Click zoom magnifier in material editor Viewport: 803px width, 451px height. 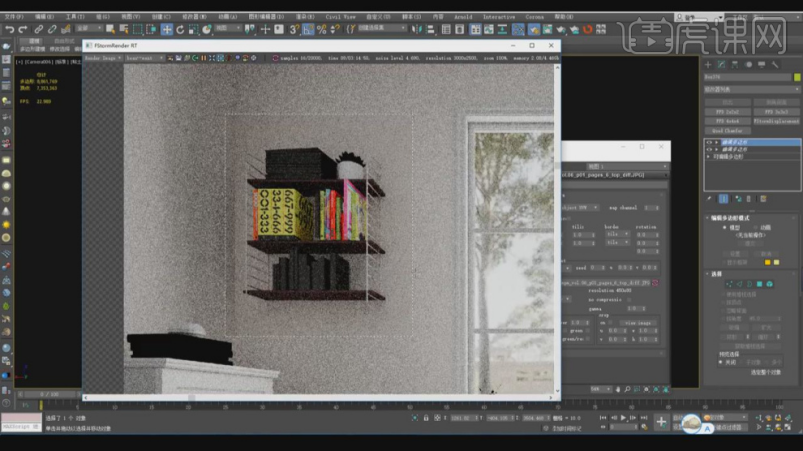point(627,389)
